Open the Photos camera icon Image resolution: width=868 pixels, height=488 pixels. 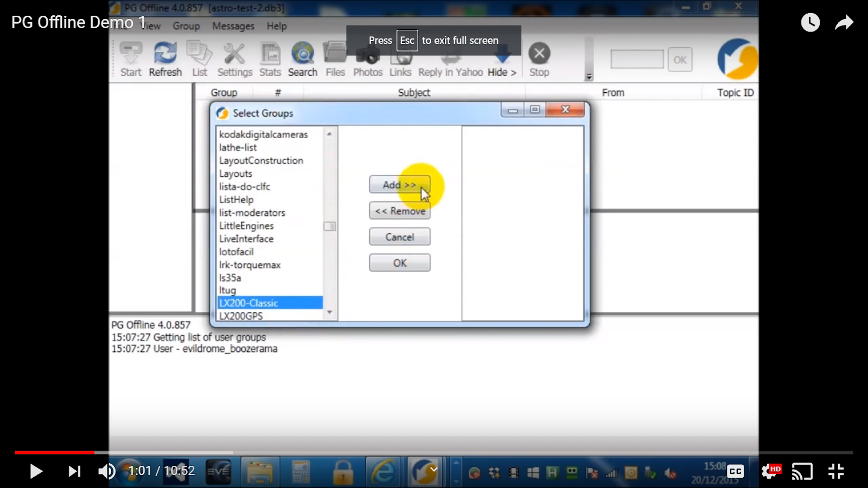pyautogui.click(x=368, y=59)
